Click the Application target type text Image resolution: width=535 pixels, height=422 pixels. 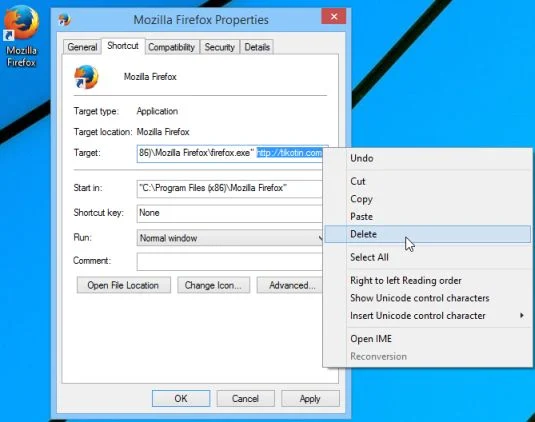pyautogui.click(x=157, y=111)
